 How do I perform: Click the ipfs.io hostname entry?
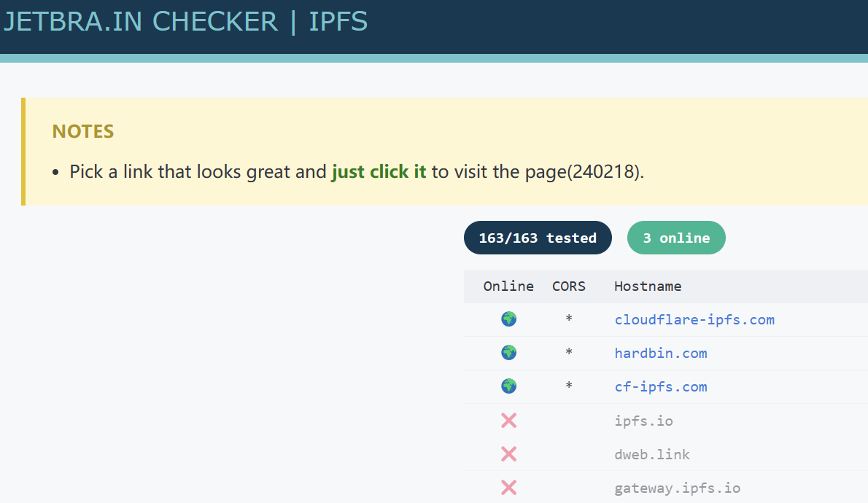point(643,421)
